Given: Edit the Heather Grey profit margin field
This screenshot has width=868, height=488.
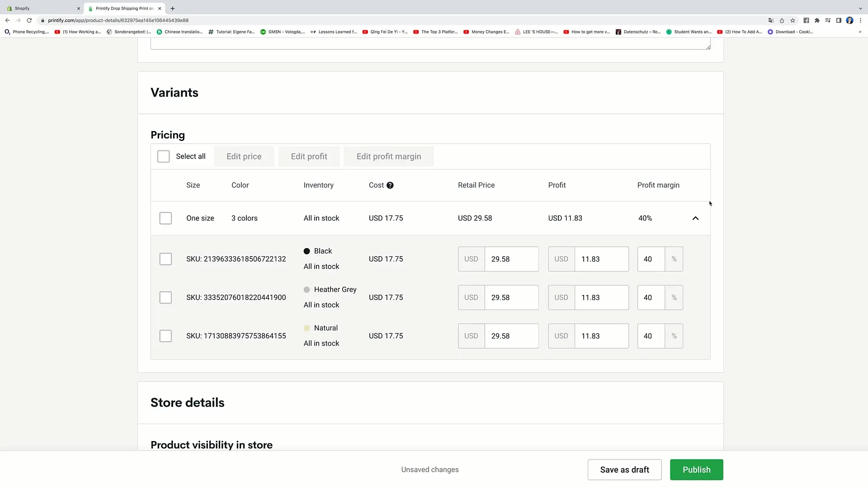Looking at the screenshot, I should [651, 297].
